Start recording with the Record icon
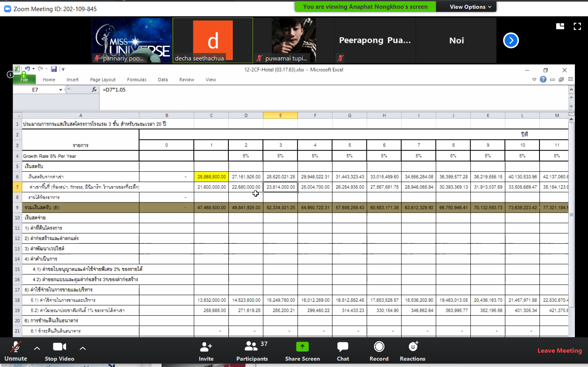The image size is (588, 367). (379, 347)
